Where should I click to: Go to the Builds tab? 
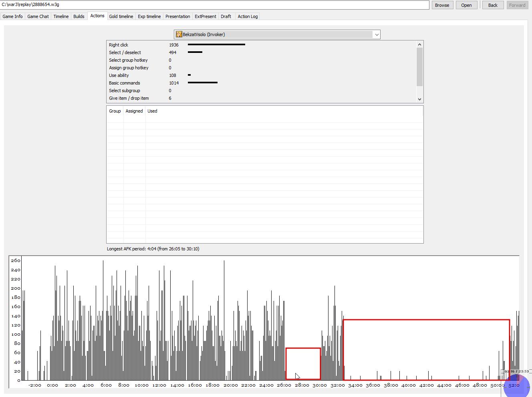(79, 16)
